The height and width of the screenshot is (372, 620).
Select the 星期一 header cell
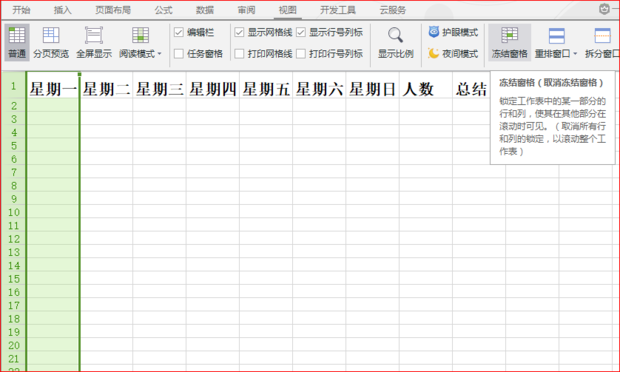[53, 85]
